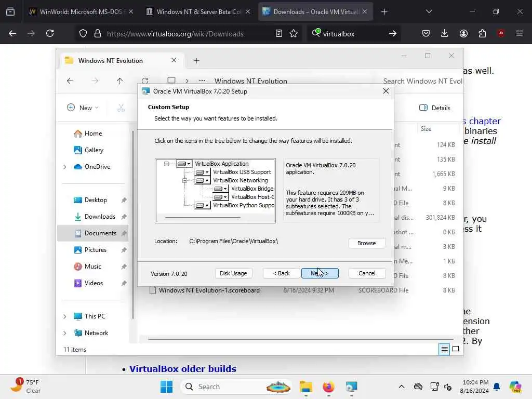Select VirtualBox USB Support tree item

pyautogui.click(x=242, y=172)
